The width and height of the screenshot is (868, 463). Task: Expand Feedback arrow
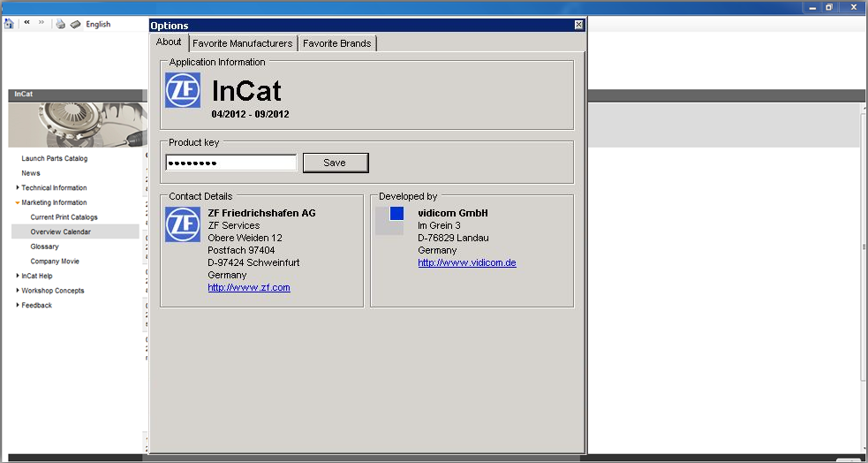[18, 305]
